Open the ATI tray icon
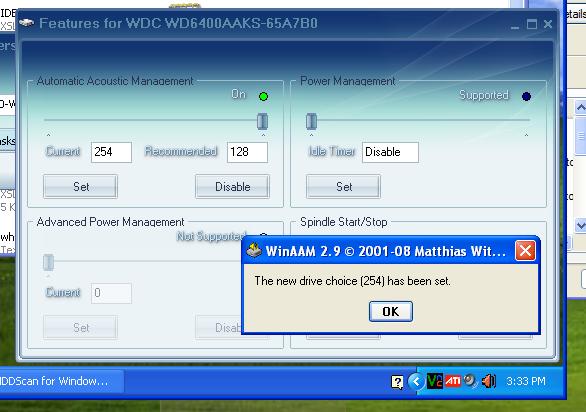Viewport: 586px width, 412px height. click(453, 381)
